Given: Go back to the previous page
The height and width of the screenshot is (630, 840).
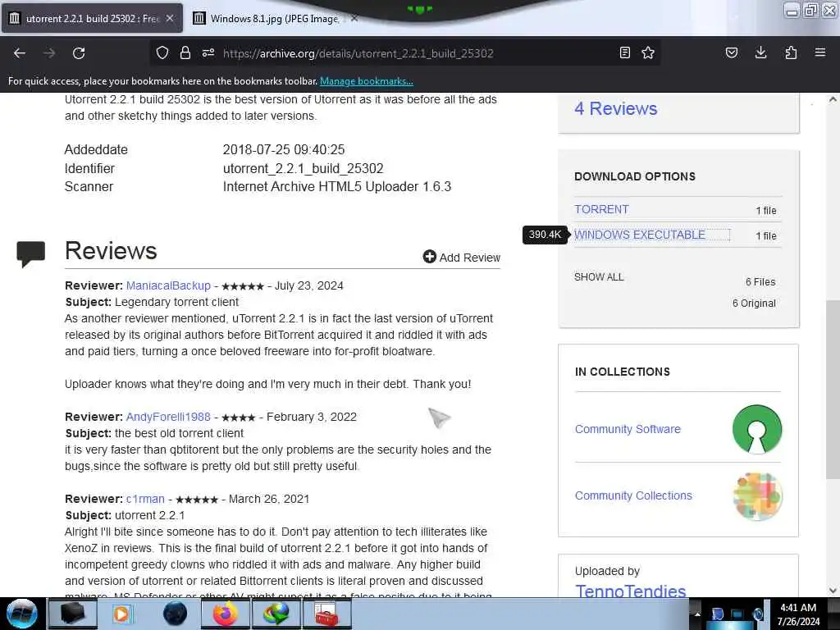Looking at the screenshot, I should coord(20,53).
